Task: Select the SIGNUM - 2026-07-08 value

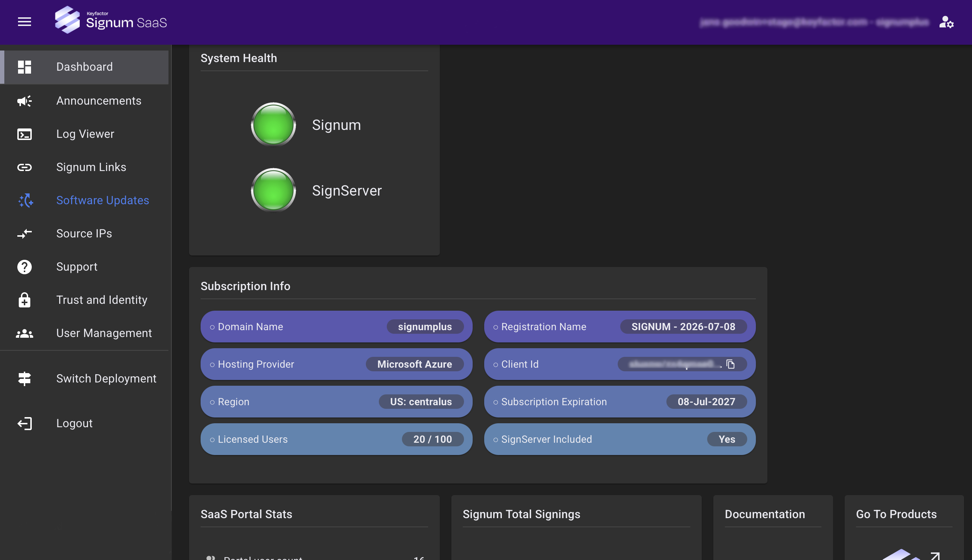Action: click(683, 327)
